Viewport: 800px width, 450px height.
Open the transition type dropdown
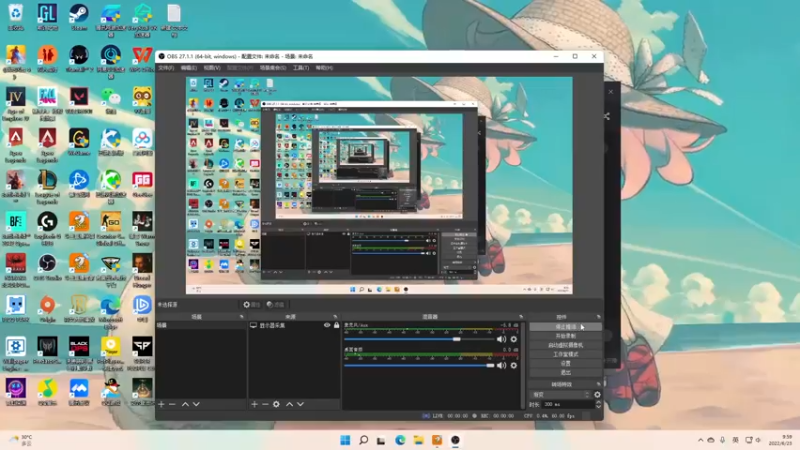pos(560,394)
